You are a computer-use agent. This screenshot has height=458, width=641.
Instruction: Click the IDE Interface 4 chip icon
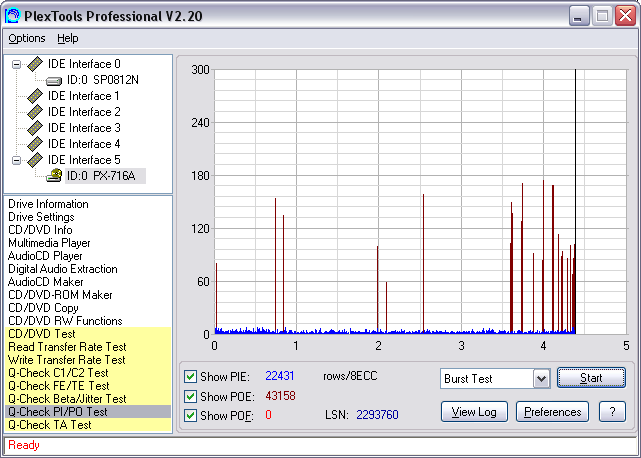(x=35, y=144)
